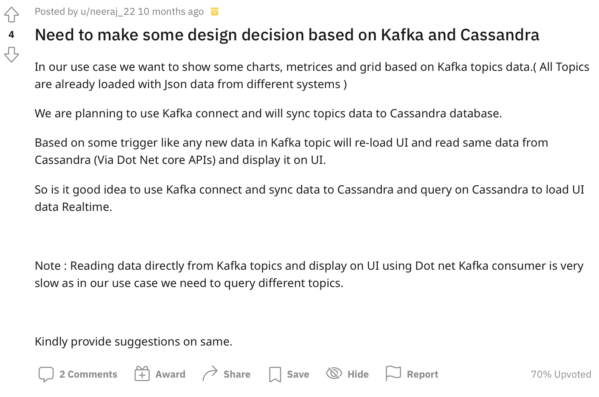The height and width of the screenshot is (397, 599).
Task: Give an Award to this post
Action: [x=170, y=374]
